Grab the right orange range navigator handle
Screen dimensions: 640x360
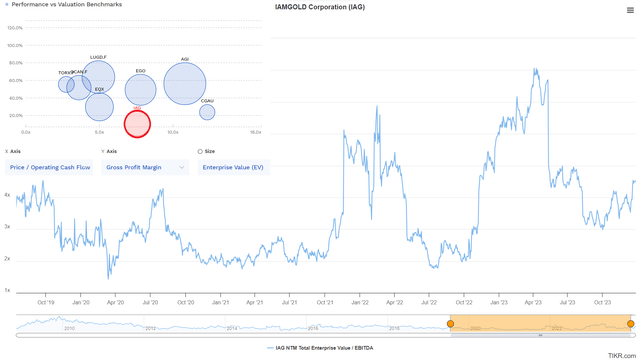[x=631, y=324]
